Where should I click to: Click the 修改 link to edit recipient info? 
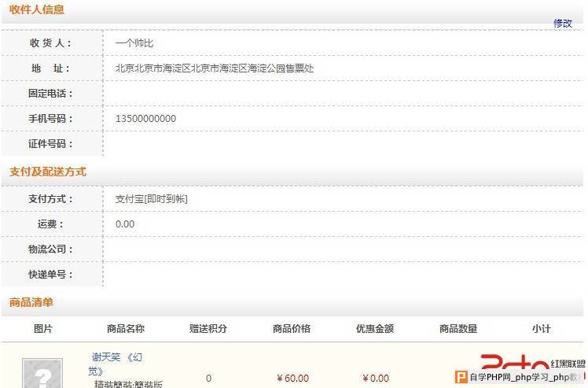tap(563, 24)
